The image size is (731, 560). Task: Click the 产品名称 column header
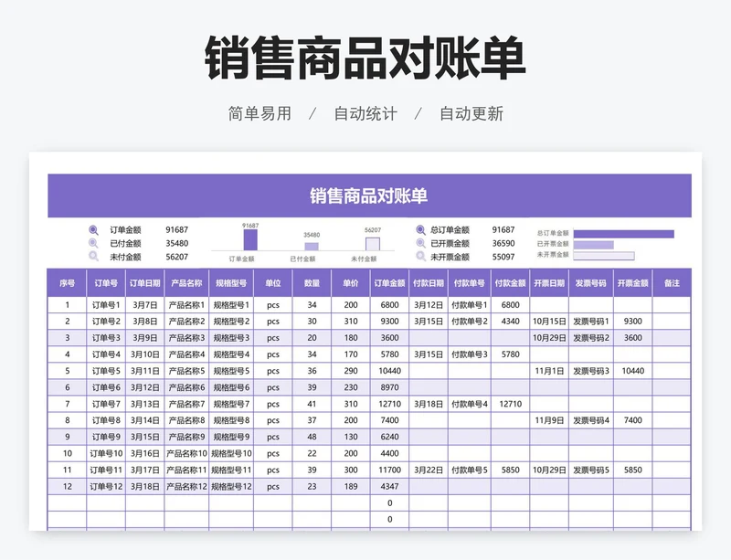tap(186, 283)
